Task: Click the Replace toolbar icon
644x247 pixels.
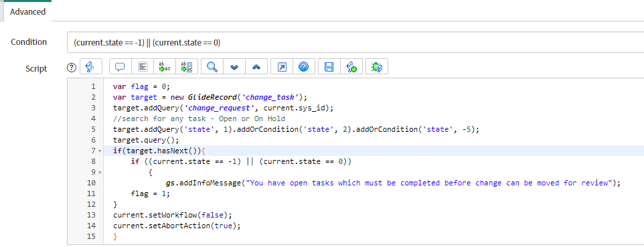Action: coord(165,67)
